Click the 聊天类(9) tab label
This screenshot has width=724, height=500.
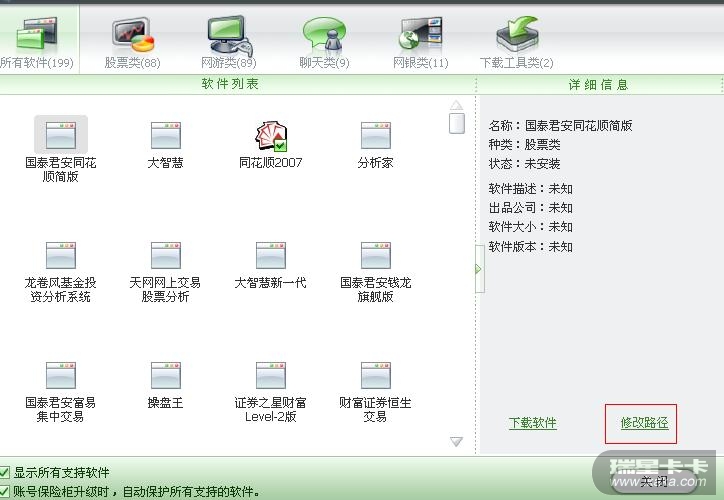point(324,63)
